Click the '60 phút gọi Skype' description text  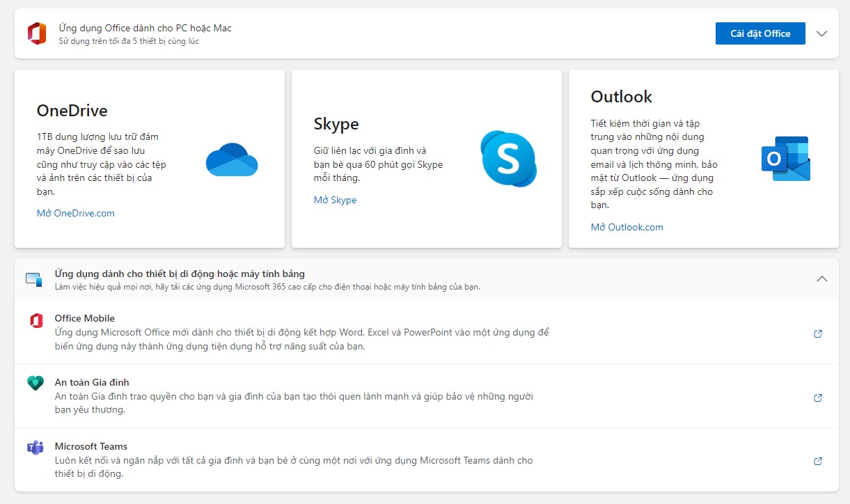click(379, 164)
